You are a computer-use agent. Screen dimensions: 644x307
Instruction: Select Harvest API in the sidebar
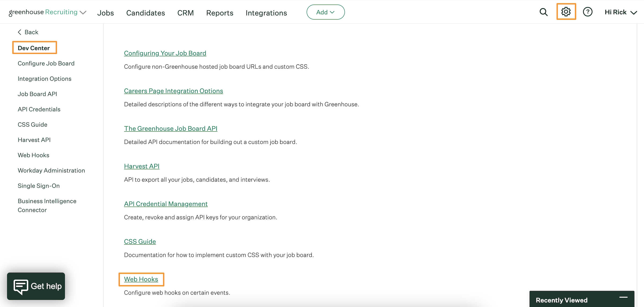(34, 140)
